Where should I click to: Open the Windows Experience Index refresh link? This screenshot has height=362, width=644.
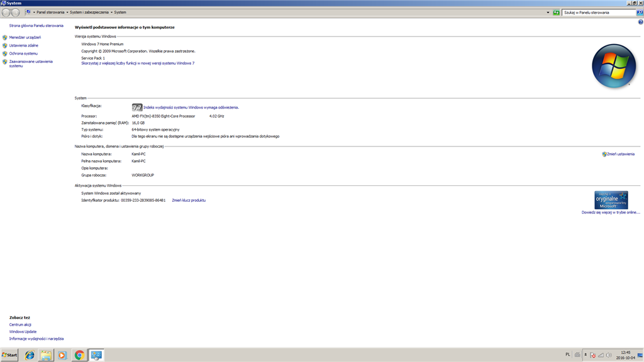click(x=191, y=107)
